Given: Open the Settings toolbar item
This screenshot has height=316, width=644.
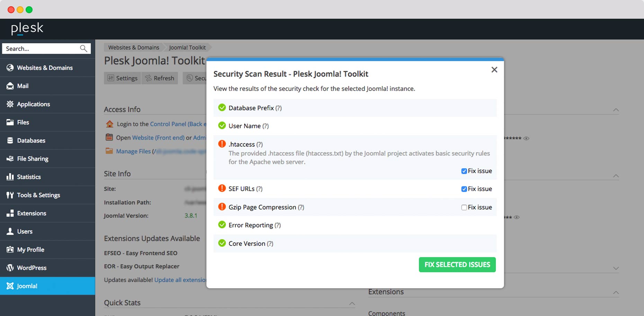Looking at the screenshot, I should click(x=122, y=78).
